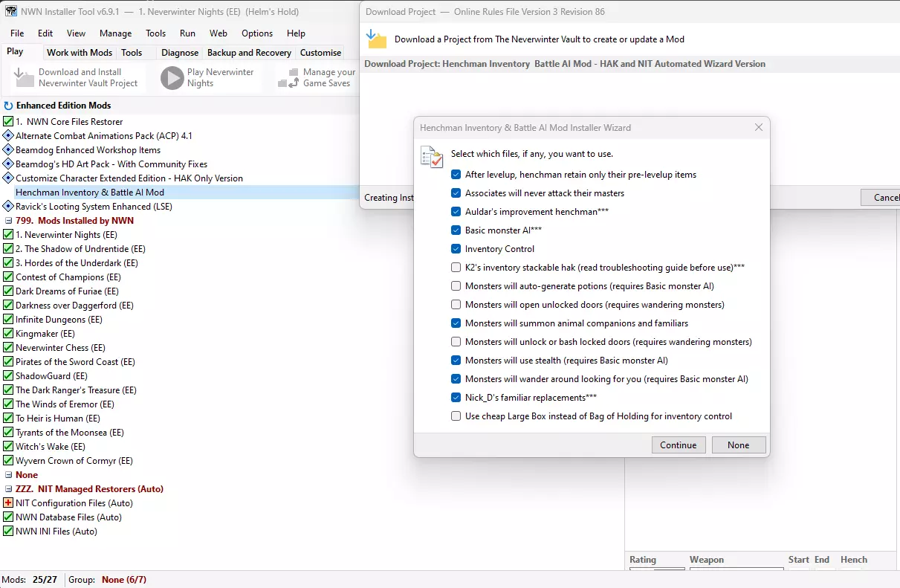The image size is (900, 588).
Task: Click the Play Neverwinter Nights play icon
Action: click(x=172, y=77)
